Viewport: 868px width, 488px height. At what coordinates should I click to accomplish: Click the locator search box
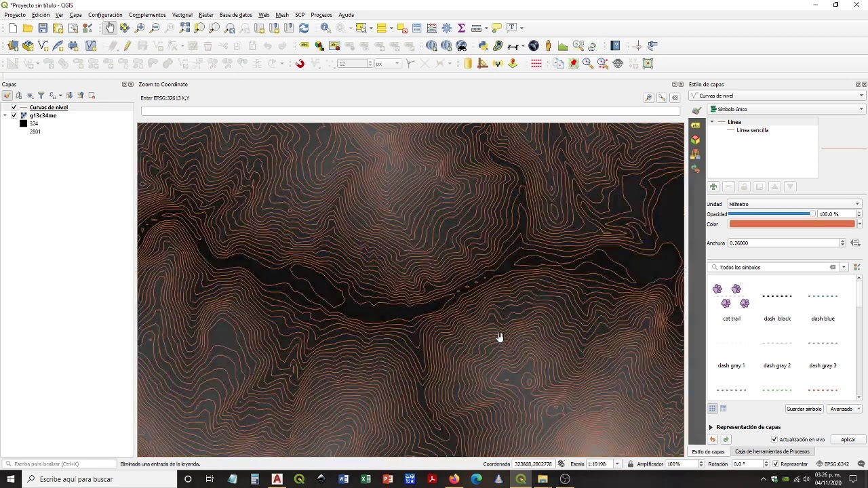pos(60,464)
